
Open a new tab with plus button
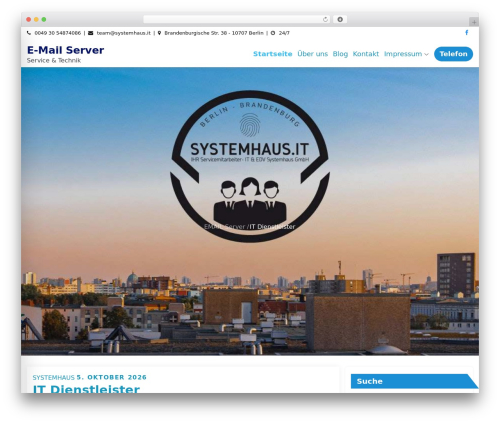[474, 22]
